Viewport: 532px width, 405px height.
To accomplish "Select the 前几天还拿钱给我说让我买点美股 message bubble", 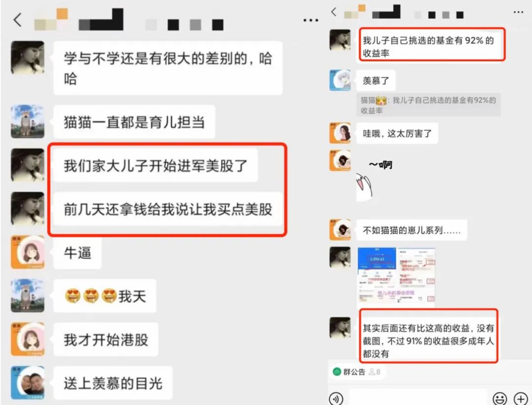I will click(x=168, y=209).
